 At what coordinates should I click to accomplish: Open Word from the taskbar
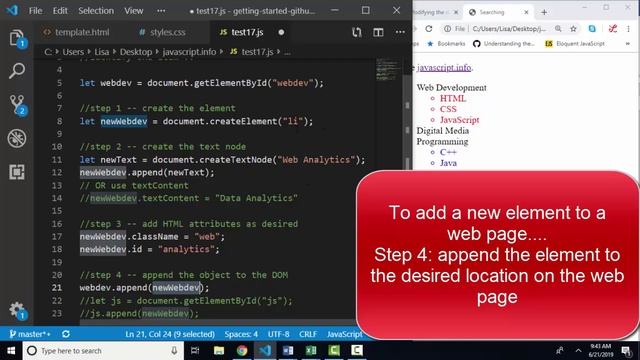pyautogui.click(x=288, y=351)
